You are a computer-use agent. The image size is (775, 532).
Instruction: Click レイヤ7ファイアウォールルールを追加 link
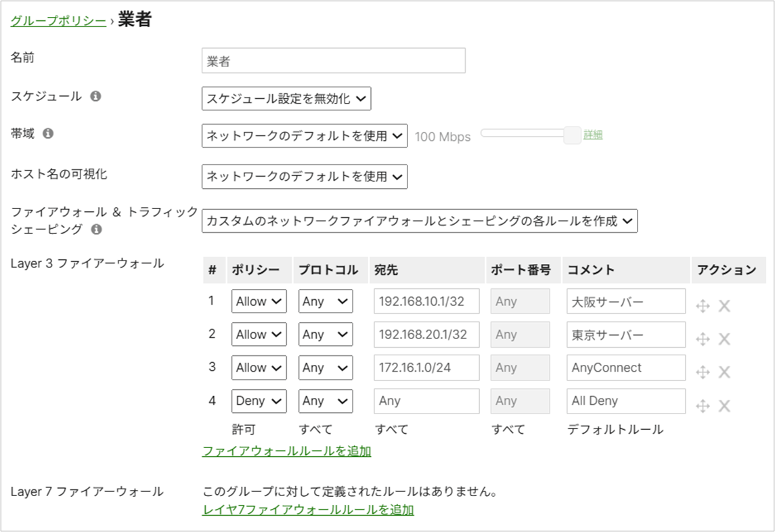pos(308,510)
